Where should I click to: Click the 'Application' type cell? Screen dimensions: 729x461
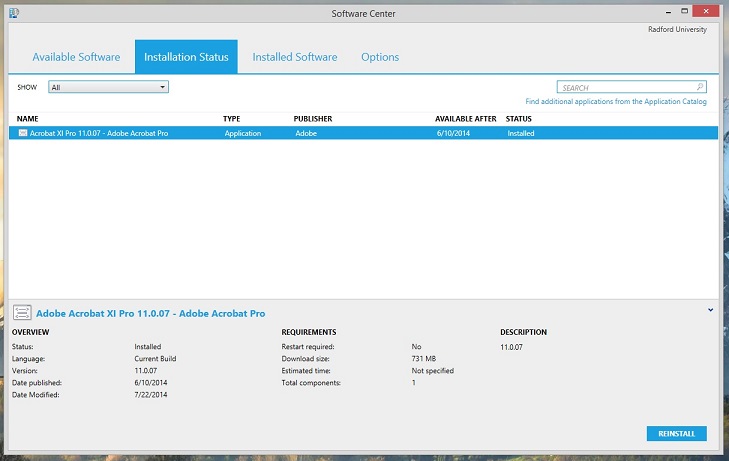point(243,133)
